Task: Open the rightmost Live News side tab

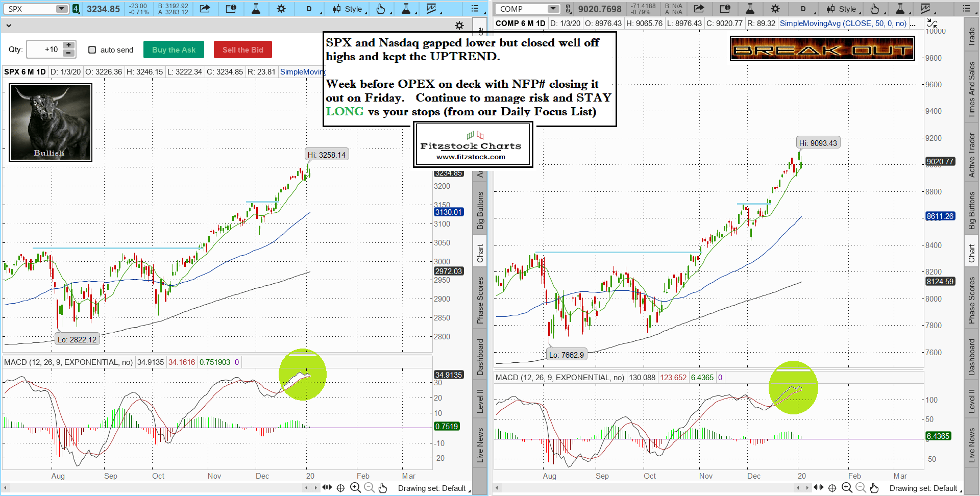Action: [971, 445]
